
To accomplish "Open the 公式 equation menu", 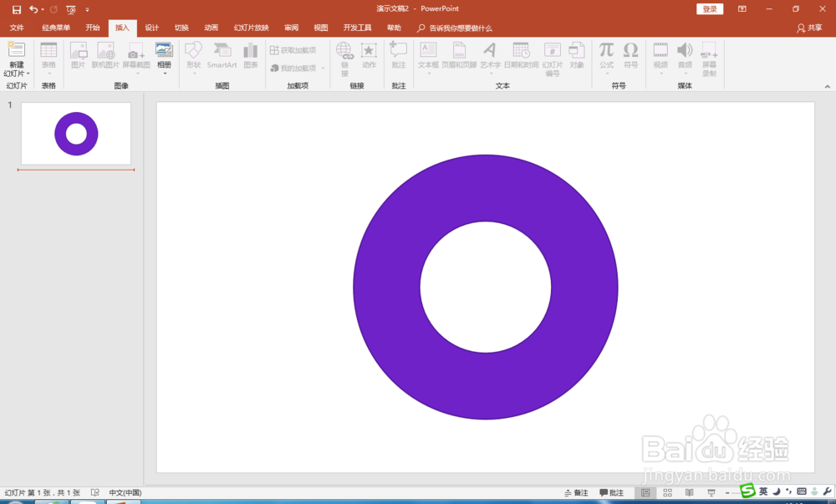I will point(606,57).
